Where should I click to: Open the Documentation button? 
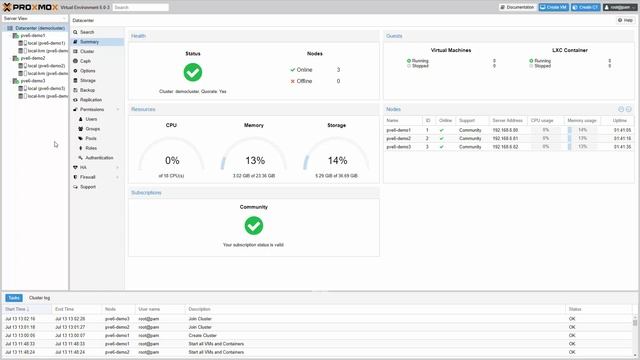517,7
